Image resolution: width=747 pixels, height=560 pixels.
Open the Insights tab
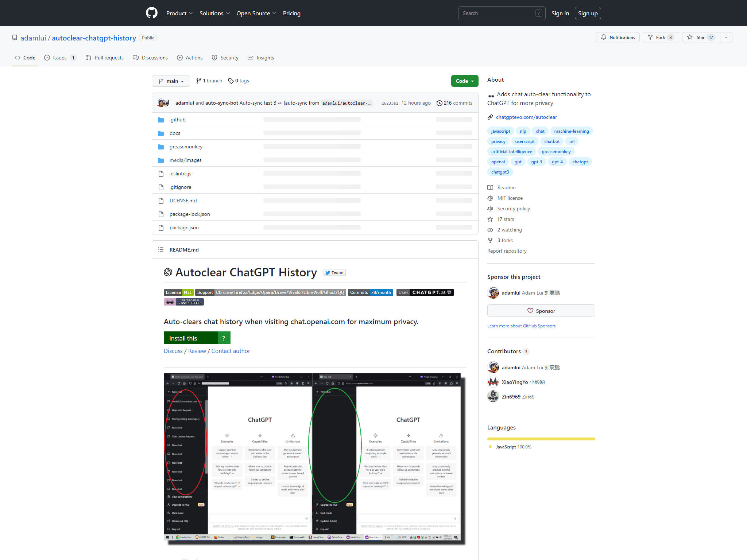coord(261,58)
